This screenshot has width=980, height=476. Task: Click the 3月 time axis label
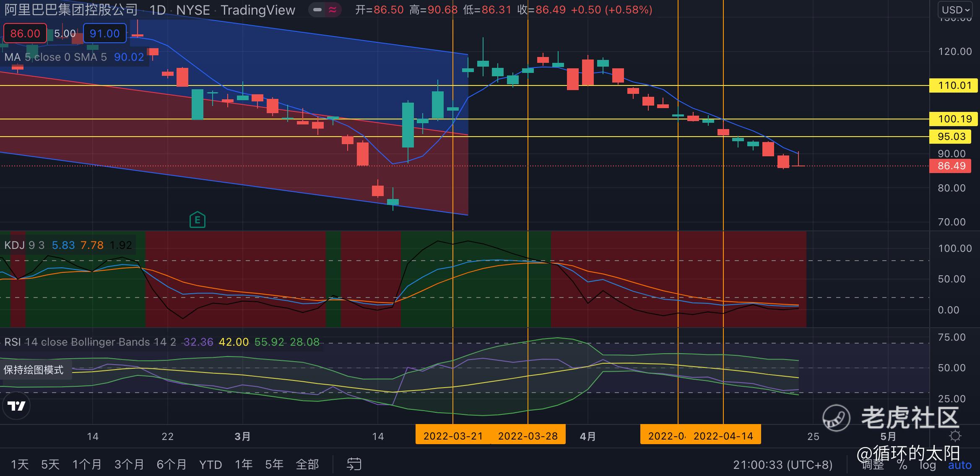tap(243, 437)
